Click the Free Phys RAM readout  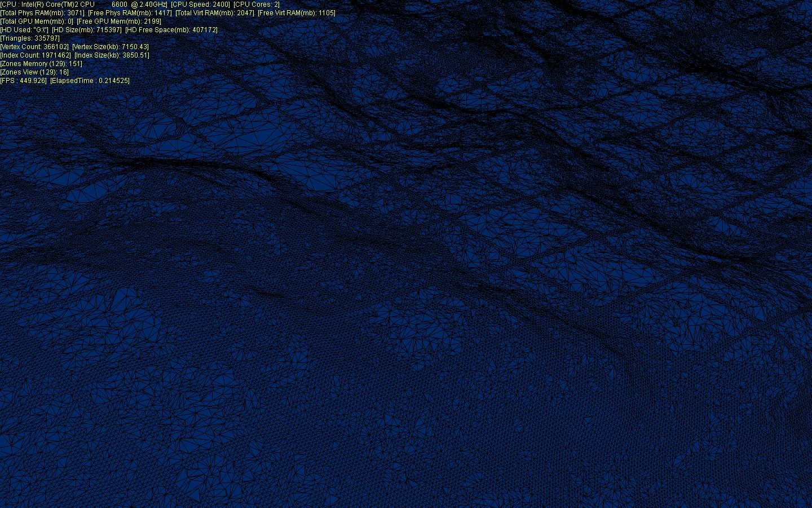tap(130, 13)
